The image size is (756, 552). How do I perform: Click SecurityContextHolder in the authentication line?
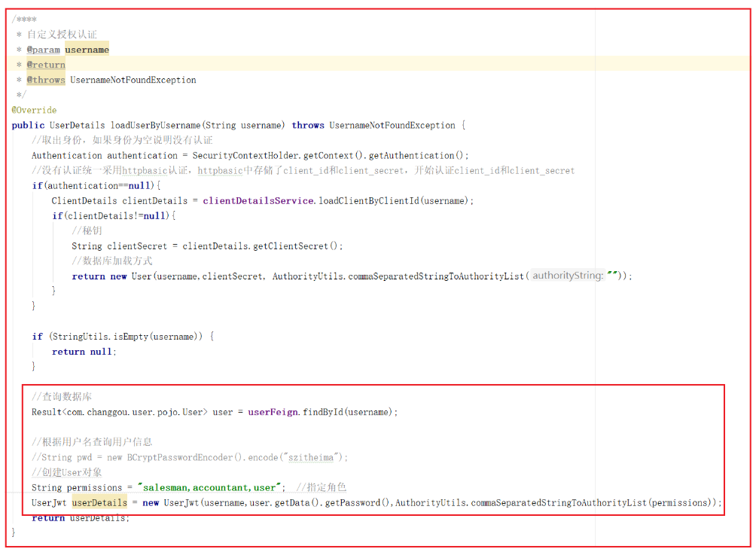[245, 156]
